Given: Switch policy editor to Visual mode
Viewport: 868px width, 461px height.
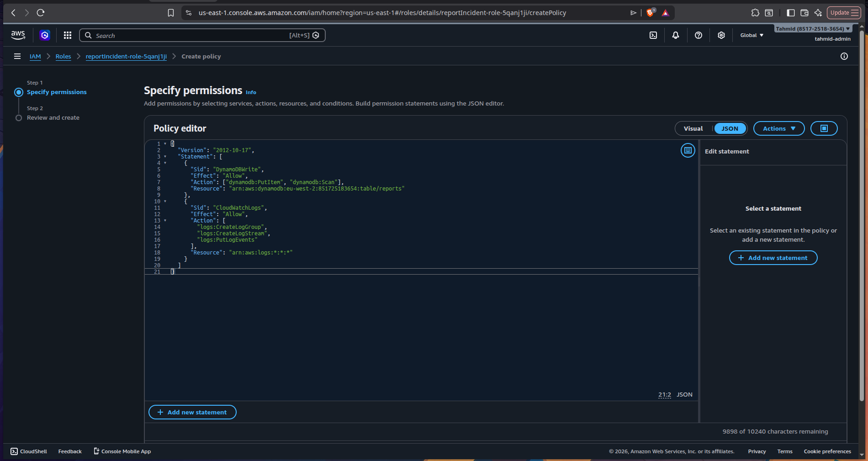Looking at the screenshot, I should (x=693, y=128).
